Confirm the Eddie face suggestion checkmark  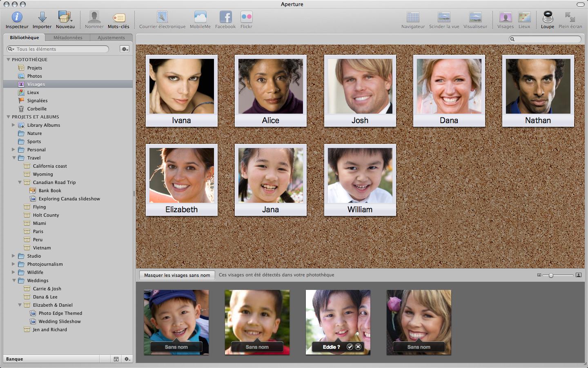(350, 347)
